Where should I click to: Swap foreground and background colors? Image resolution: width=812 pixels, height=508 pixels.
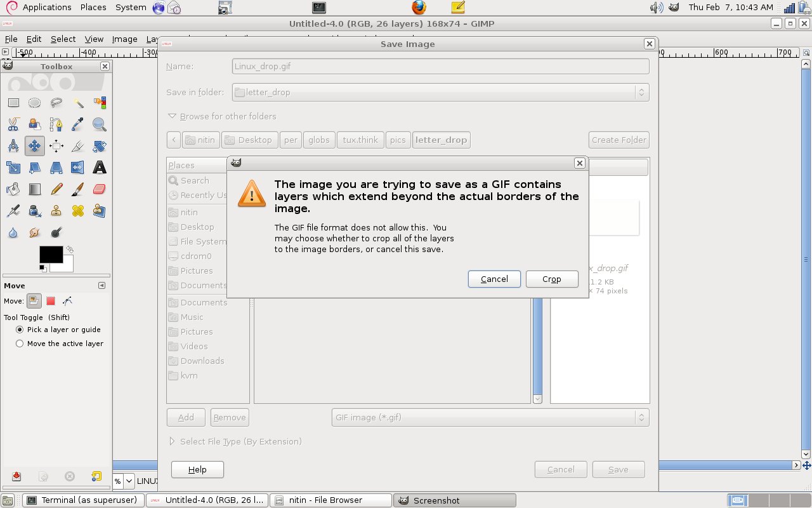(70, 250)
